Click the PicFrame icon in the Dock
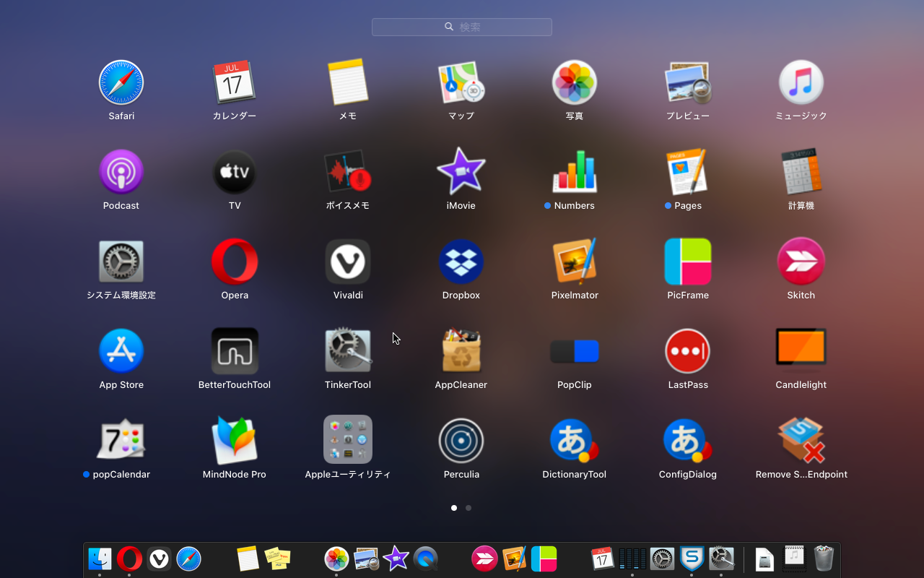Viewport: 924px width, 578px height. [544, 558]
